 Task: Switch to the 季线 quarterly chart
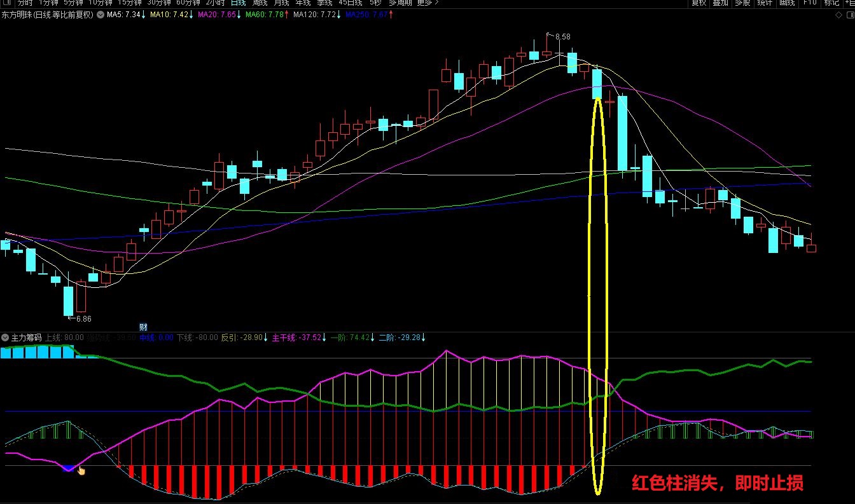pyautogui.click(x=324, y=3)
